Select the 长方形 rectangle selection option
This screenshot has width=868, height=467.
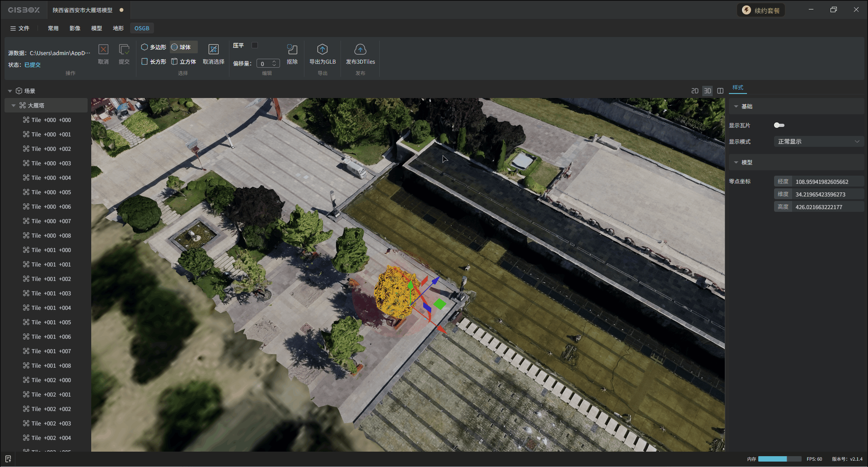point(154,61)
